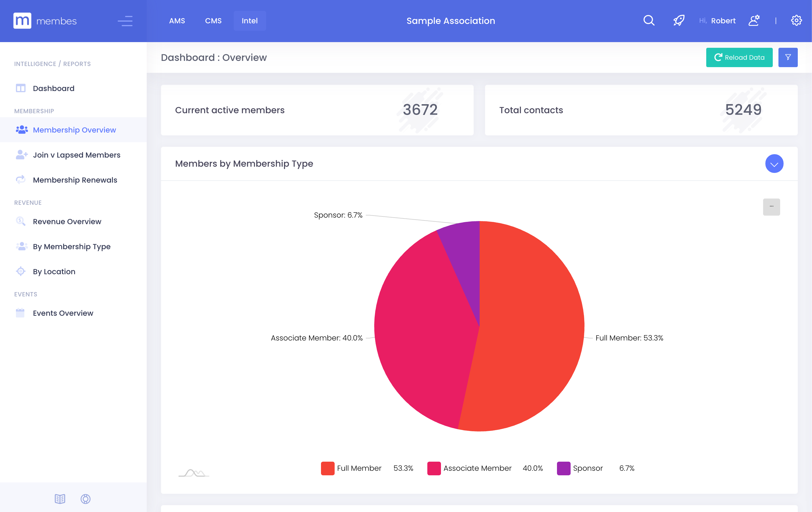This screenshot has width=812, height=512.
Task: Open user management via the person-gear icon
Action: [x=754, y=20]
